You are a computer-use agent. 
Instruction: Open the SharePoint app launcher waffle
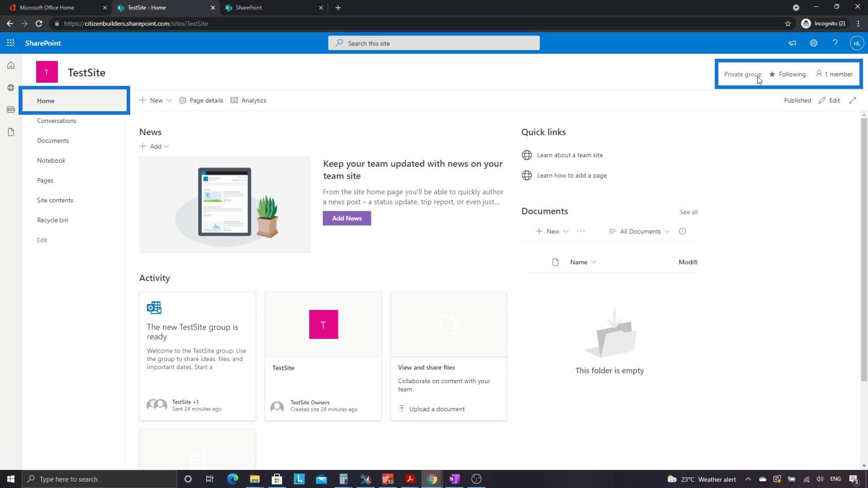[10, 43]
